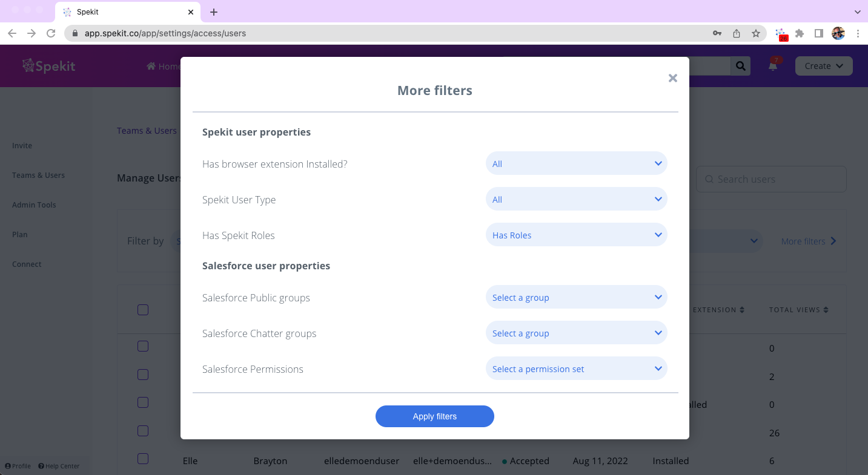Open the tab search chevron

[858, 11]
